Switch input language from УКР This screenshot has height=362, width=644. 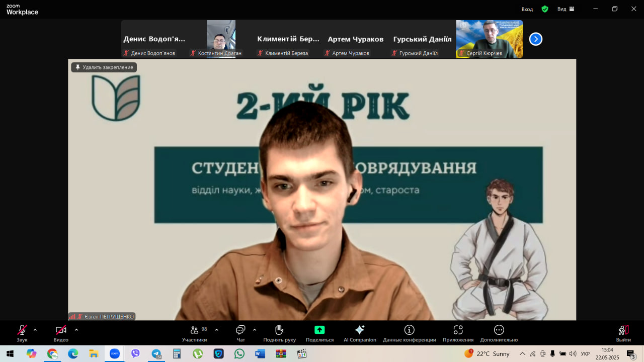(x=585, y=353)
